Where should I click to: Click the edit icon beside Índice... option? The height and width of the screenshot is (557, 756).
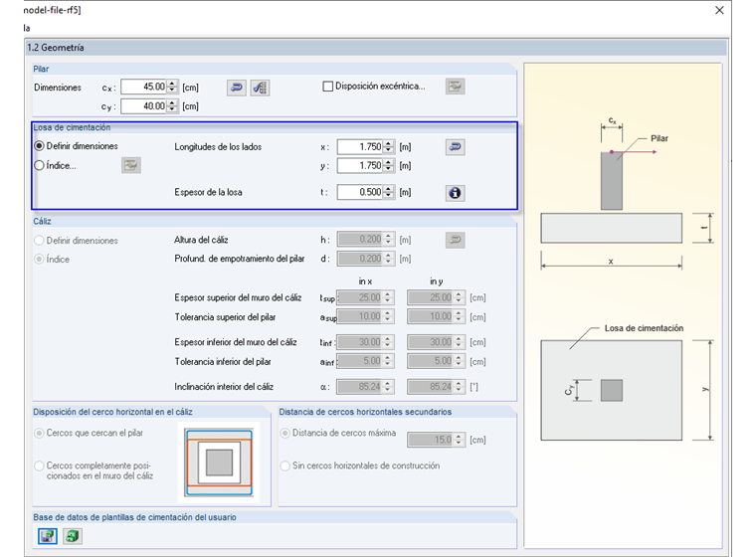(x=130, y=165)
